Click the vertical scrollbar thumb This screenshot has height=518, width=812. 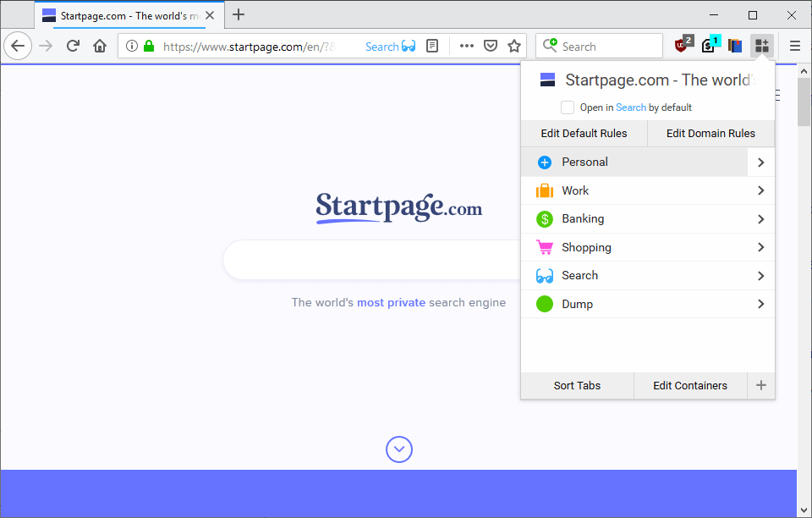point(804,102)
